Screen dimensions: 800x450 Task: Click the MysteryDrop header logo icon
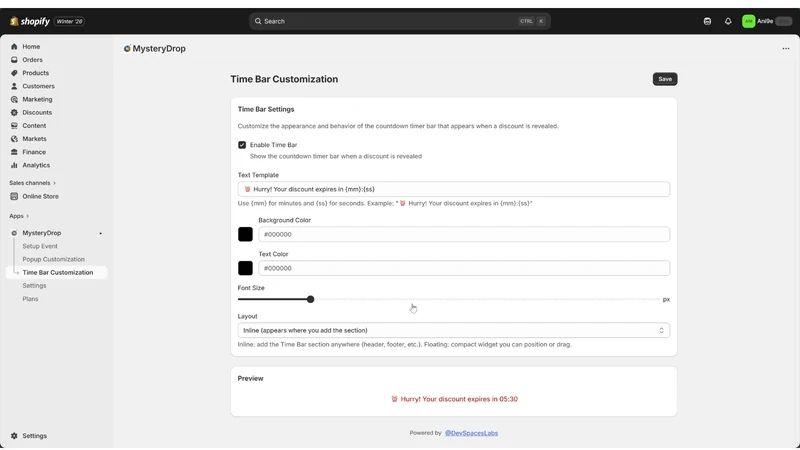click(127, 48)
